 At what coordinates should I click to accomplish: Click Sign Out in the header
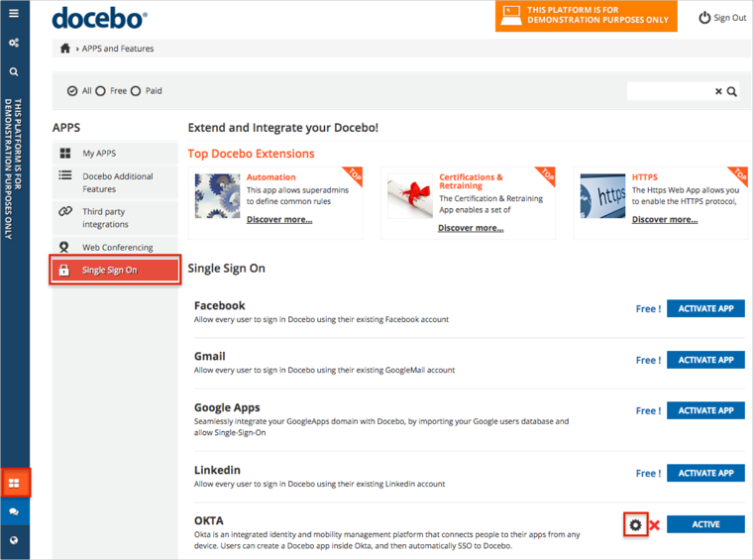722,18
